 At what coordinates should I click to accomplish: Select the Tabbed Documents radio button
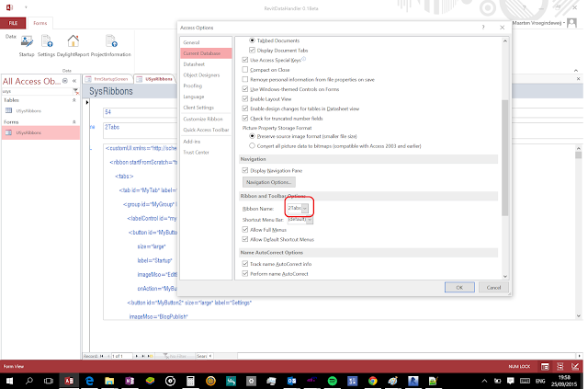(x=252, y=40)
